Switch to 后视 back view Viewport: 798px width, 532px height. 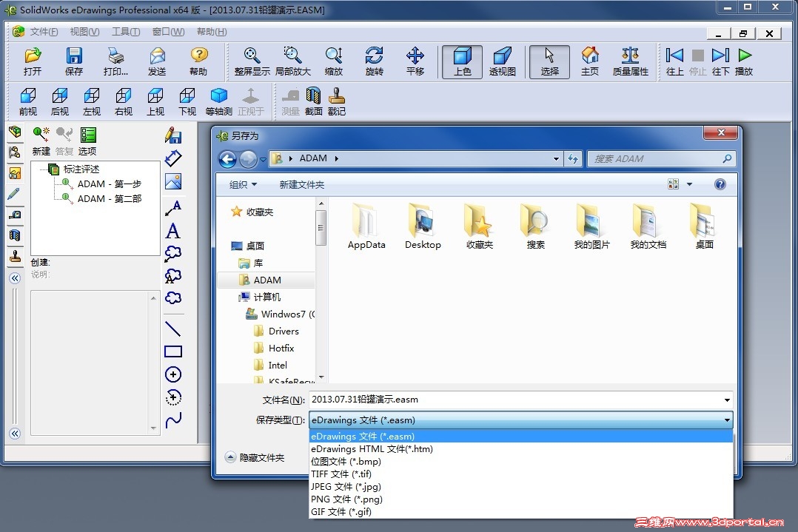tap(59, 101)
